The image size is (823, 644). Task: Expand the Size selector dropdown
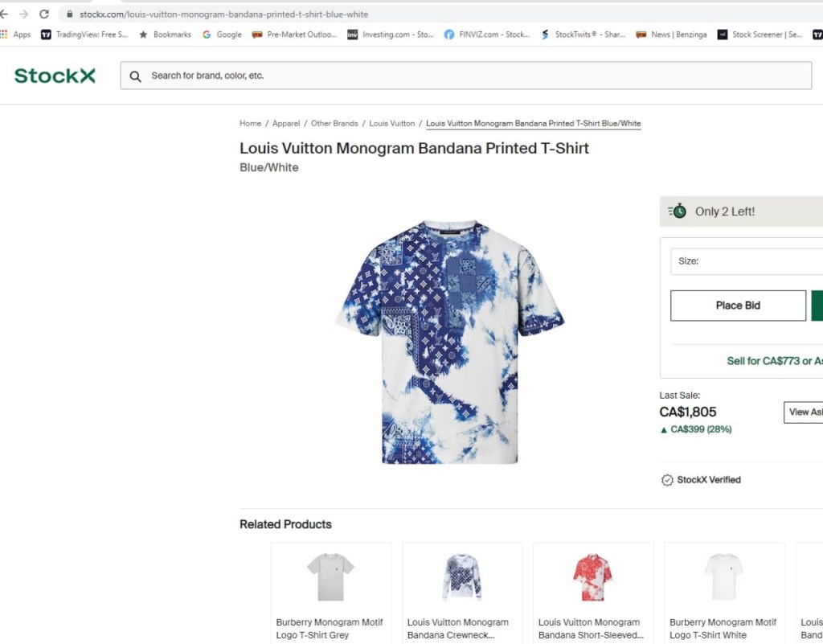pyautogui.click(x=746, y=261)
